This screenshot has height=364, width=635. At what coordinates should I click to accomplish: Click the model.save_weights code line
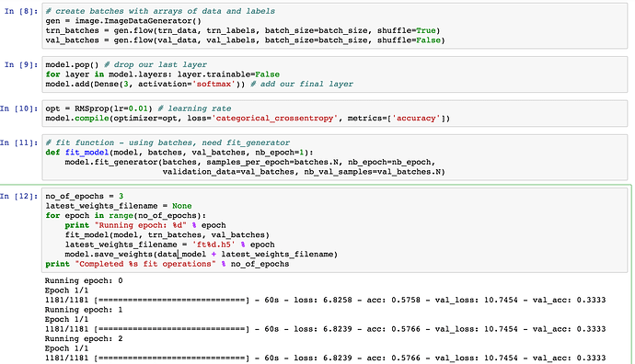202,255
